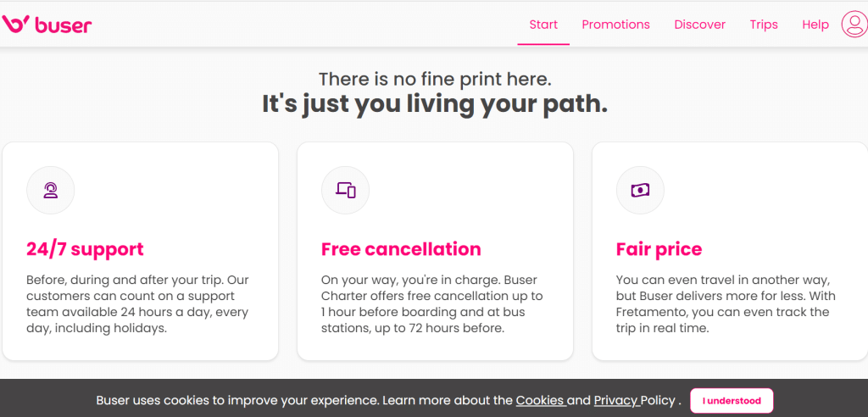Open the Trips page
Viewport: 868px width, 417px height.
(x=764, y=25)
